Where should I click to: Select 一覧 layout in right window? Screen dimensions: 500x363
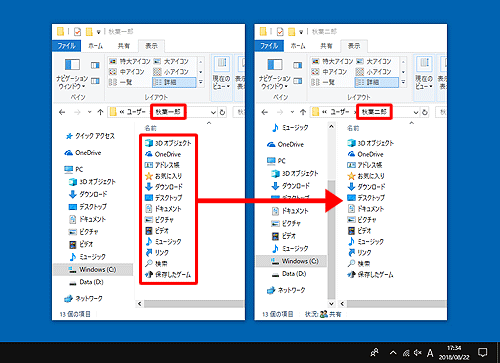(324, 82)
